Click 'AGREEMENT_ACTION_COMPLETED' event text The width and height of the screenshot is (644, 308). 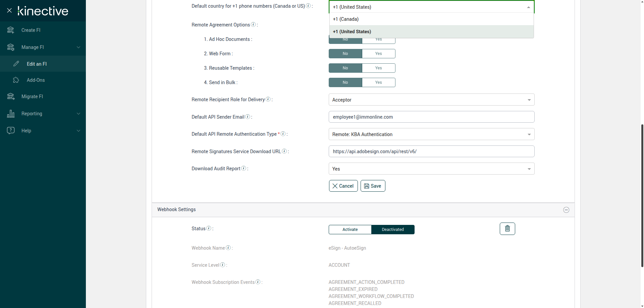point(366,282)
